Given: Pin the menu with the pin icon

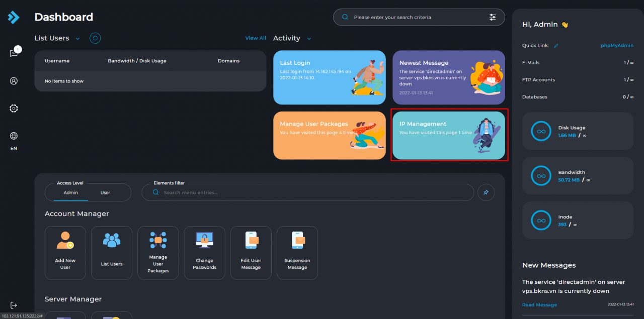Looking at the screenshot, I should (486, 192).
